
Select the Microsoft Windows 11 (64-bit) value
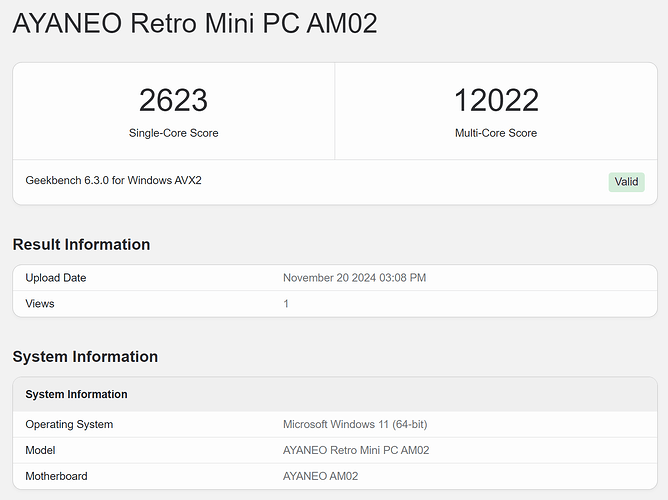(355, 424)
